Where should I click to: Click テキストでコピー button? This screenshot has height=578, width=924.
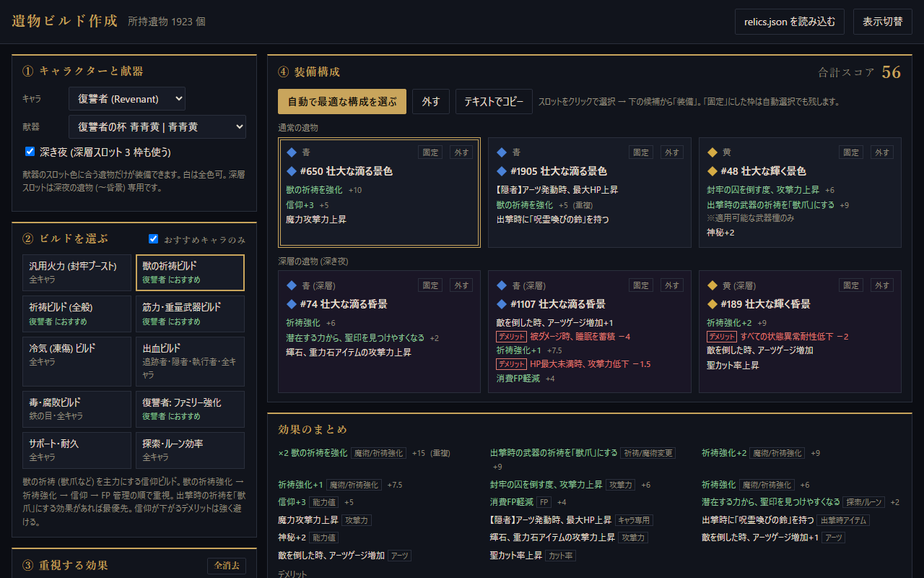click(x=494, y=102)
